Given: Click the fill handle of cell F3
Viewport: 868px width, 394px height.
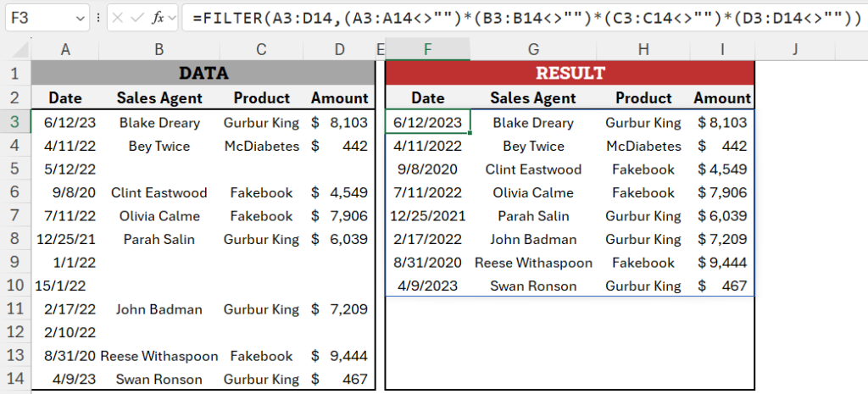Looking at the screenshot, I should click(470, 133).
